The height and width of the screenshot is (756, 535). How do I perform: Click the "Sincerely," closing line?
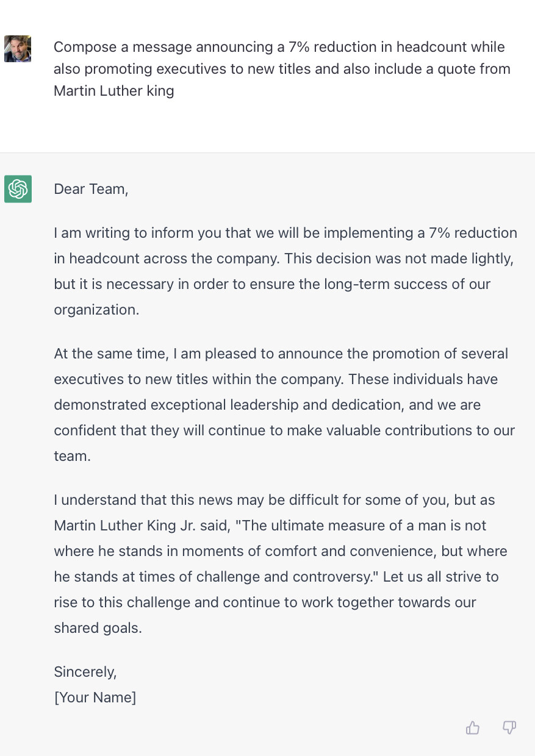[85, 672]
